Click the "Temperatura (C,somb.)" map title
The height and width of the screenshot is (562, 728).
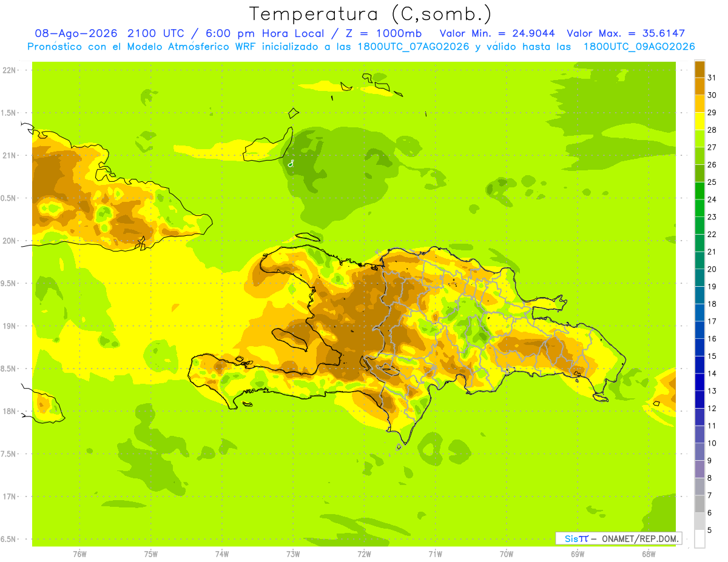point(370,13)
